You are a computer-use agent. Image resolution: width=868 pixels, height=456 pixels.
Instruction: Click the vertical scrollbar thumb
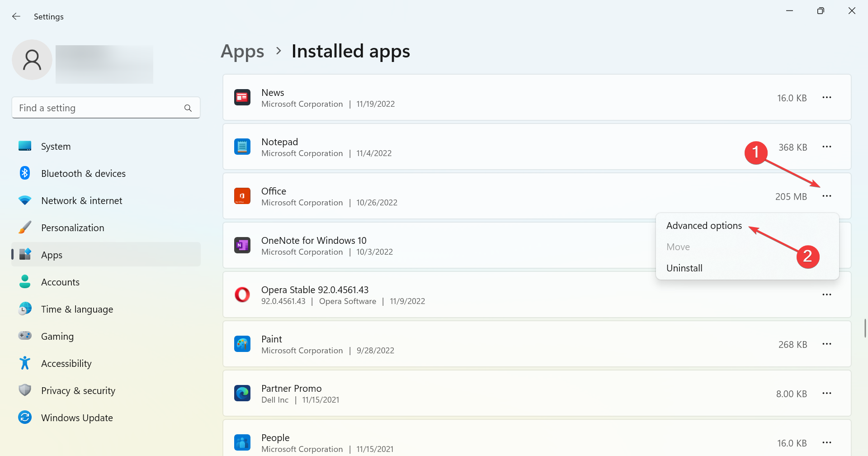click(865, 328)
